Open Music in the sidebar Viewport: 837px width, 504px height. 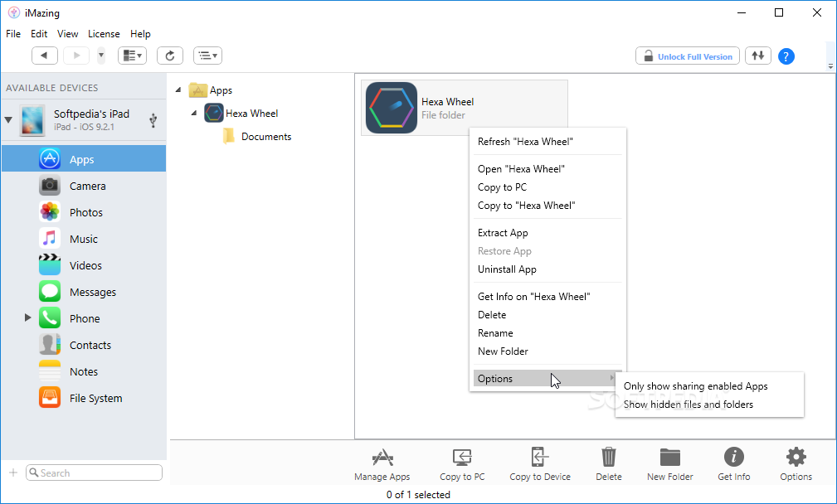pyautogui.click(x=84, y=239)
